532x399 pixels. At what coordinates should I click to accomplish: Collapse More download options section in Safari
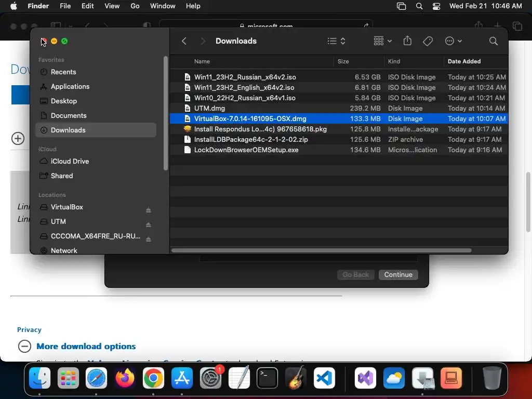tap(24, 347)
